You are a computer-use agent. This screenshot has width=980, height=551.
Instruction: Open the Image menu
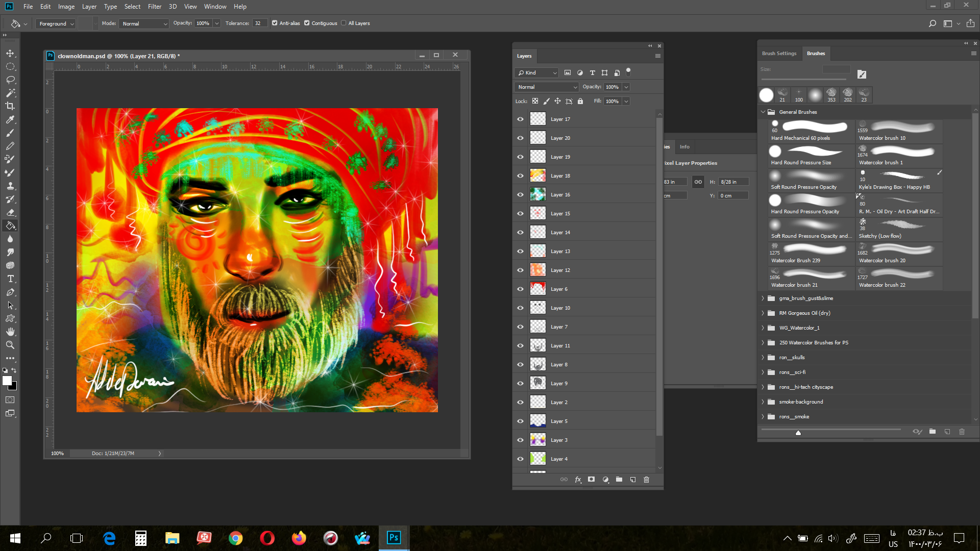(x=66, y=7)
